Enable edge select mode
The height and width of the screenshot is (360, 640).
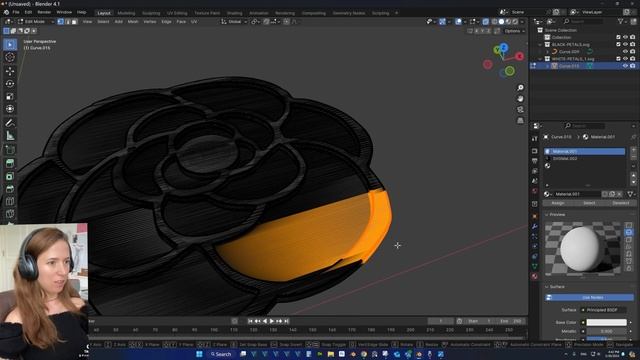click(67, 22)
